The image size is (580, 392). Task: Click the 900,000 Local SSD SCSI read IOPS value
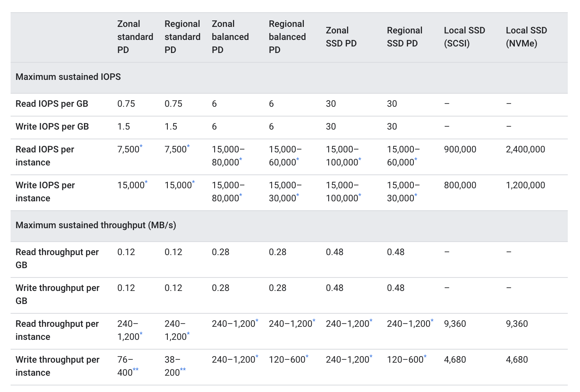[x=460, y=149]
